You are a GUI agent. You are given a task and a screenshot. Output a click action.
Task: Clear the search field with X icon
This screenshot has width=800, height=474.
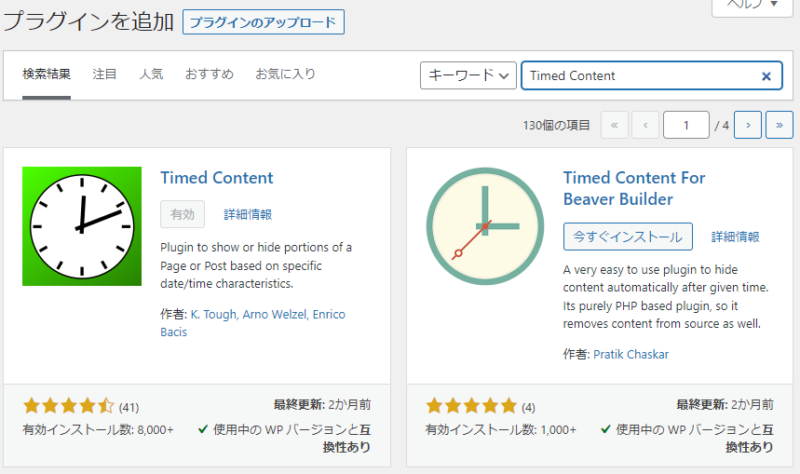tap(766, 76)
